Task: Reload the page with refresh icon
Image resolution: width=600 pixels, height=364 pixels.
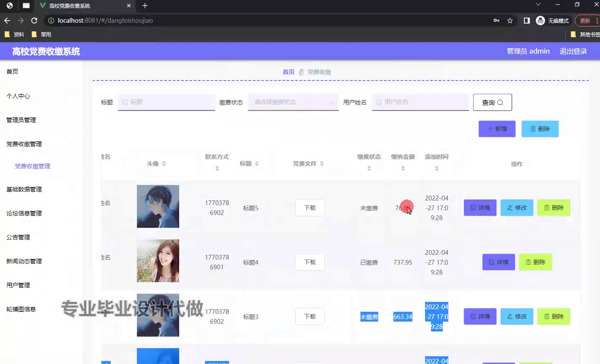Action: tap(34, 20)
